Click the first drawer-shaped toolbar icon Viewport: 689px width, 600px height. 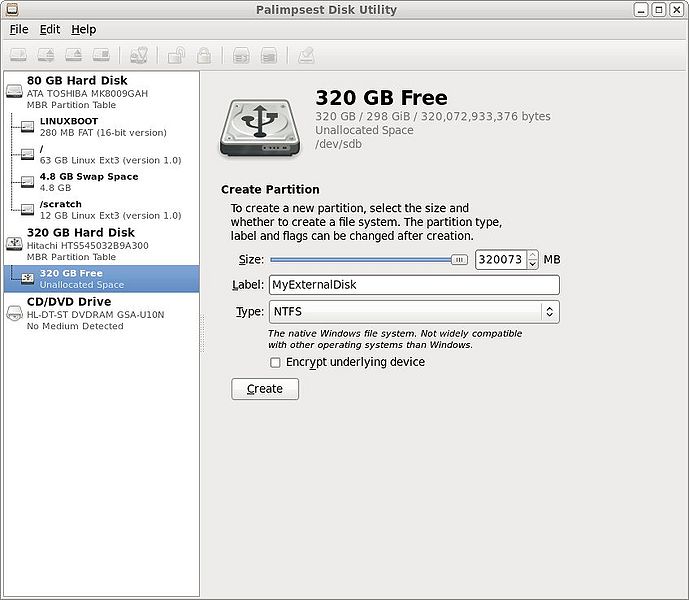click(x=241, y=55)
